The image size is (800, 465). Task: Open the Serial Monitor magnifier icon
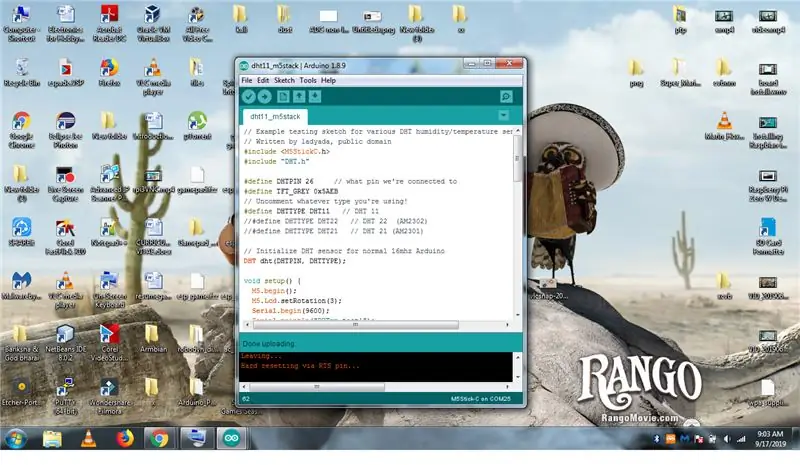[506, 96]
